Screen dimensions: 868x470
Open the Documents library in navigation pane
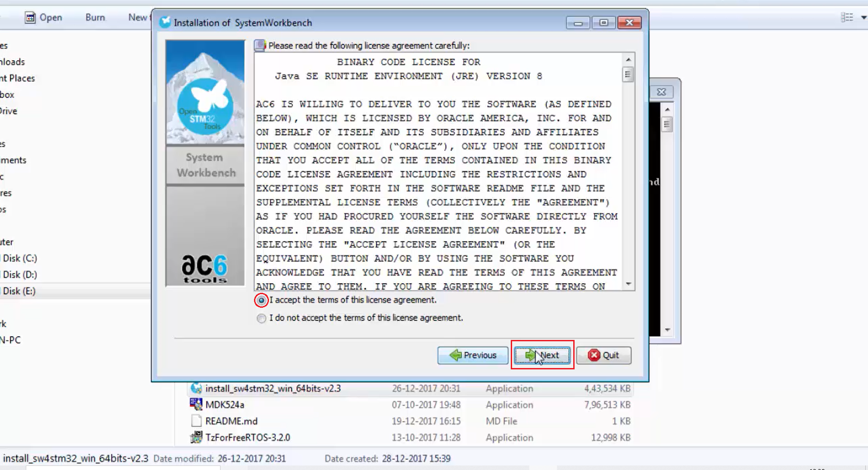(x=13, y=160)
